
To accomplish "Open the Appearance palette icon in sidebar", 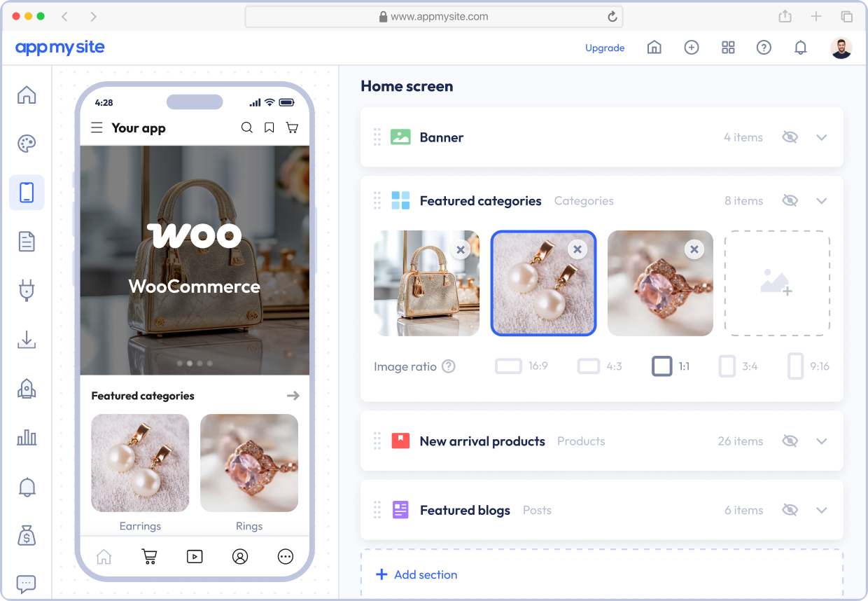I will [26, 144].
